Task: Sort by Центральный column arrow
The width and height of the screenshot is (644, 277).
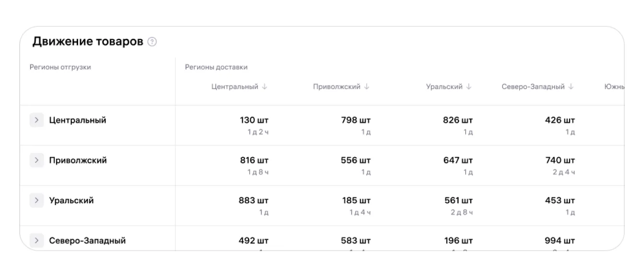Action: (264, 87)
